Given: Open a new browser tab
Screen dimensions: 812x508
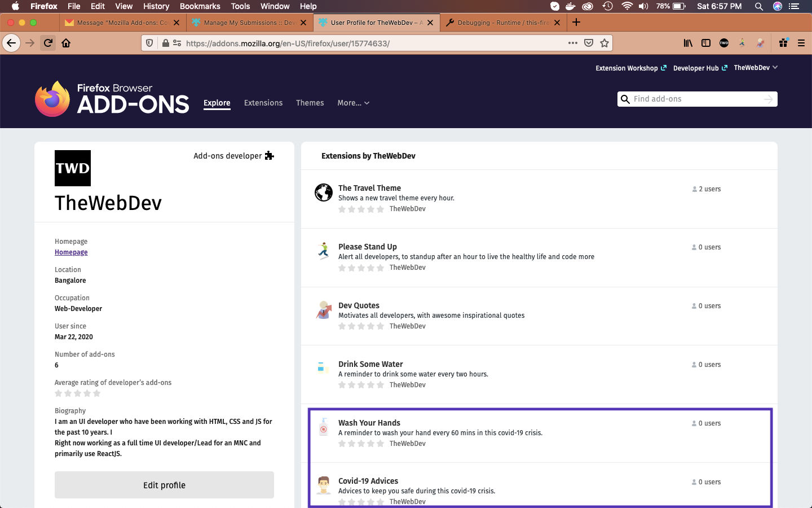Looking at the screenshot, I should 576,23.
